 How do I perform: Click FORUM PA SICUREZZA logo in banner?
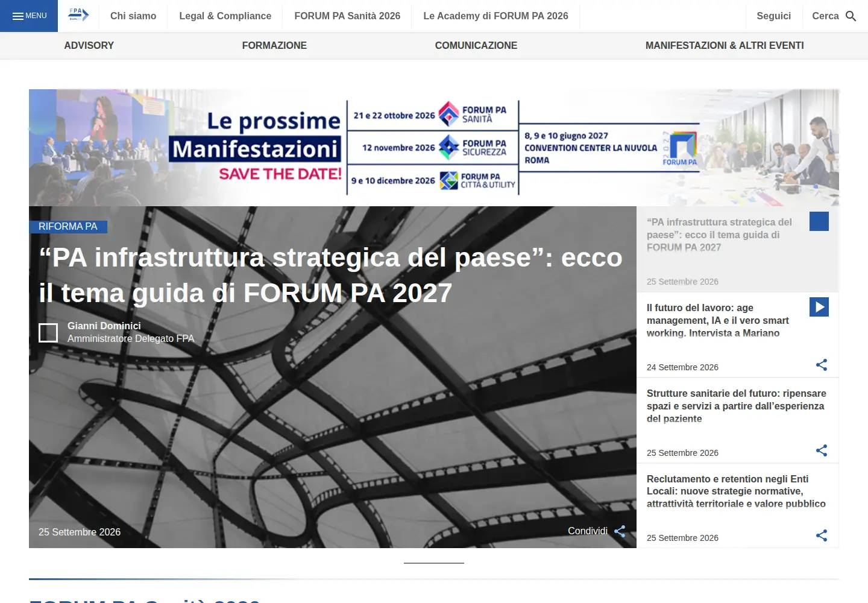coord(473,147)
